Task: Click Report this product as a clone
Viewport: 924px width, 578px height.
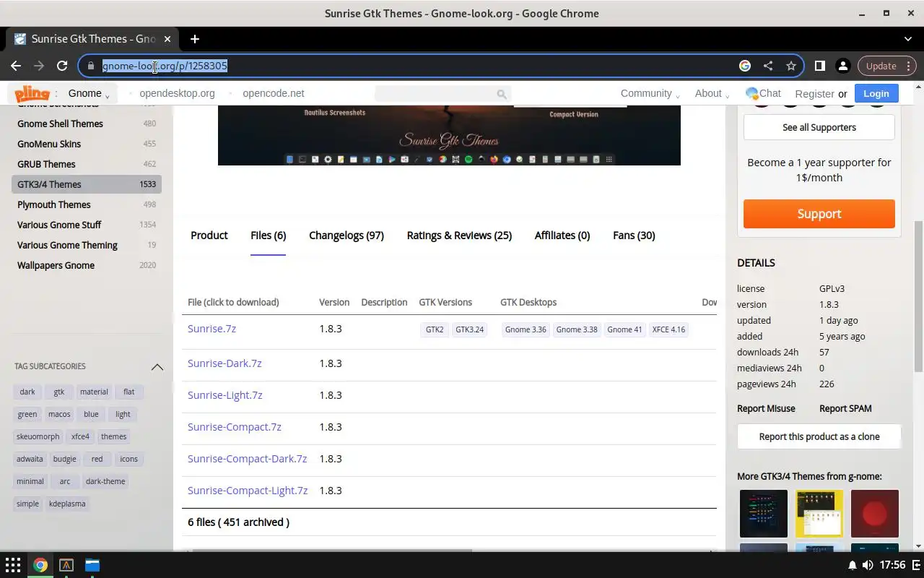Action: pyautogui.click(x=819, y=436)
